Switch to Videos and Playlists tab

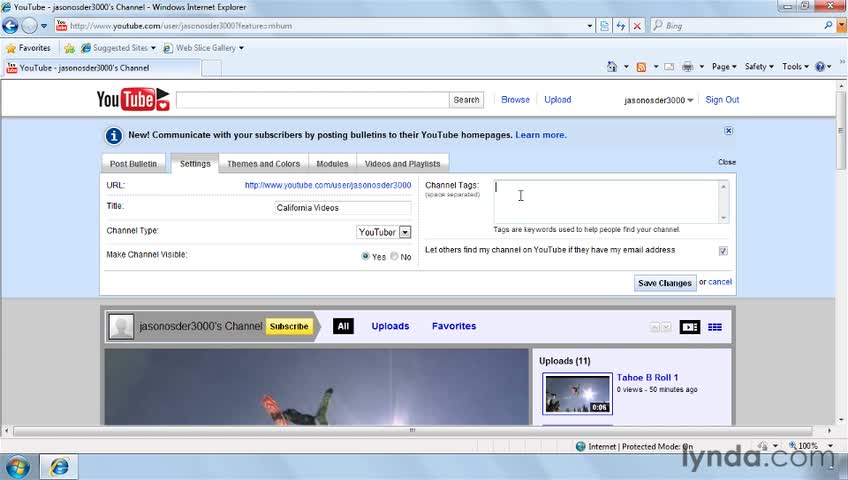tap(402, 164)
